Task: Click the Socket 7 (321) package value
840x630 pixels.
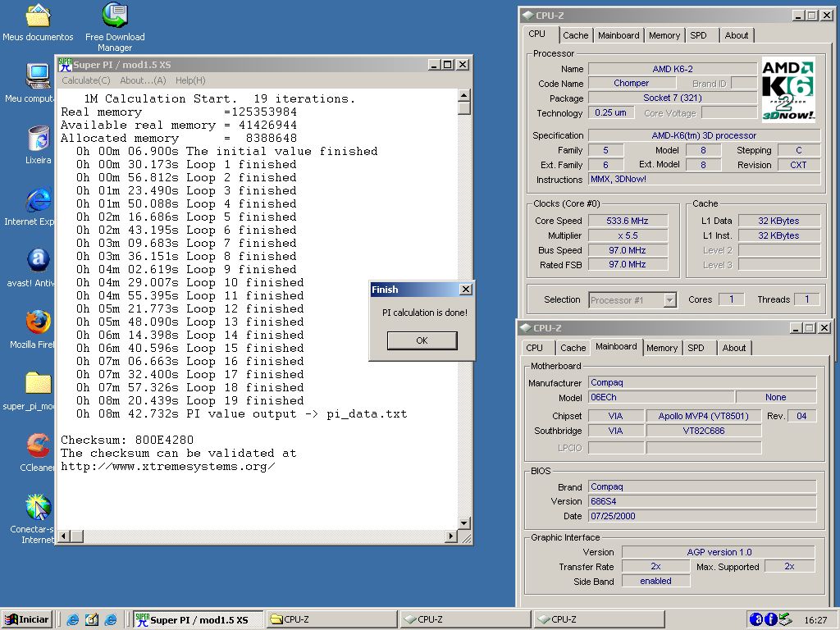Action: click(x=673, y=98)
